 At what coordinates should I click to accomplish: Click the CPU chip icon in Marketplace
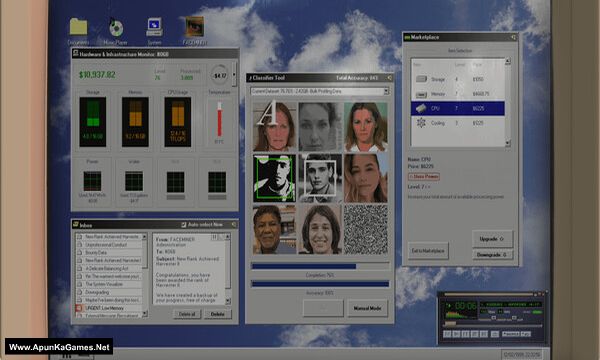[421, 108]
